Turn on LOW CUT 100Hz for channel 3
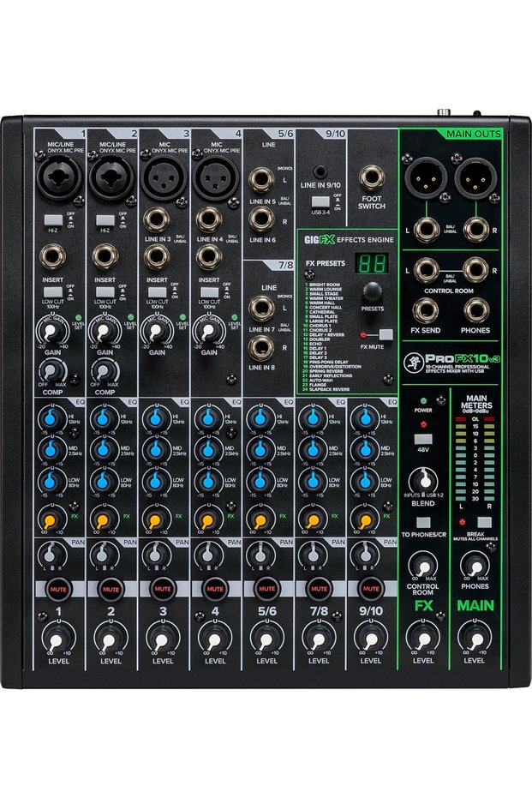The width and height of the screenshot is (532, 798). [x=157, y=292]
